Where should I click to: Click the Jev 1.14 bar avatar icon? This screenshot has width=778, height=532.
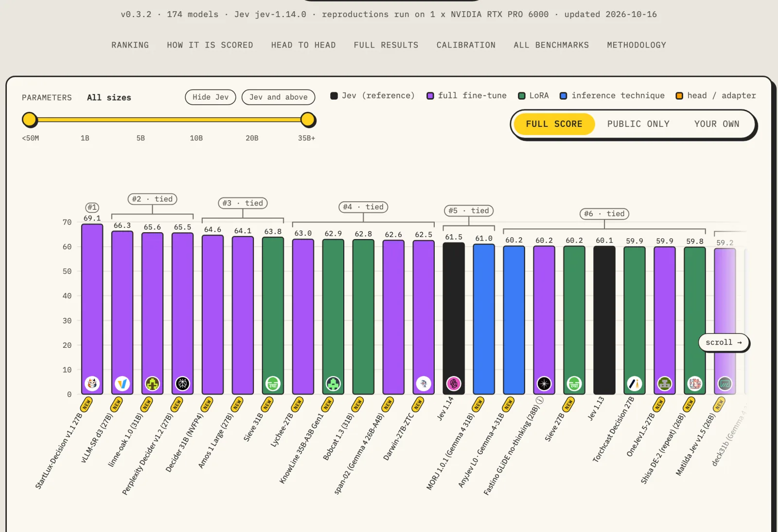click(454, 384)
